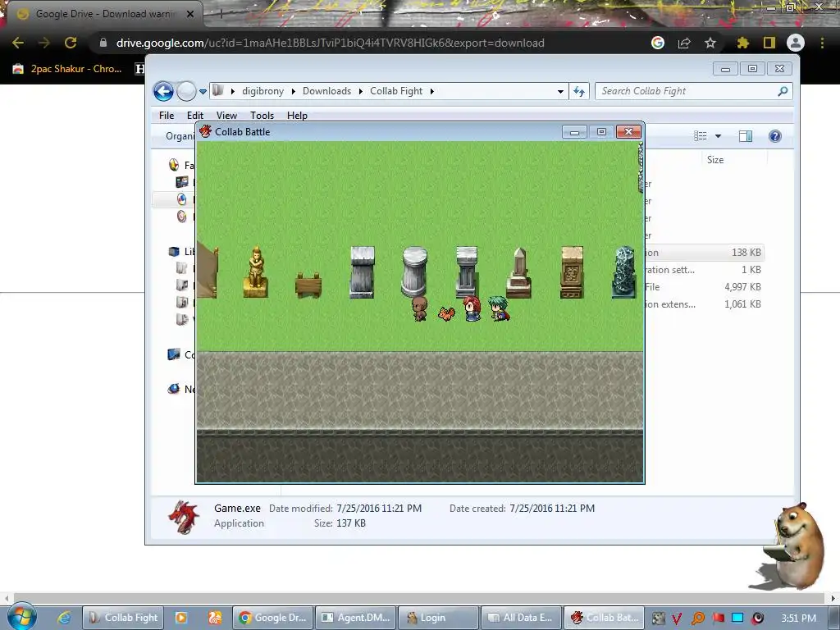Open Windows Media Player from the taskbar
Image resolution: width=840 pixels, height=630 pixels.
click(x=181, y=618)
